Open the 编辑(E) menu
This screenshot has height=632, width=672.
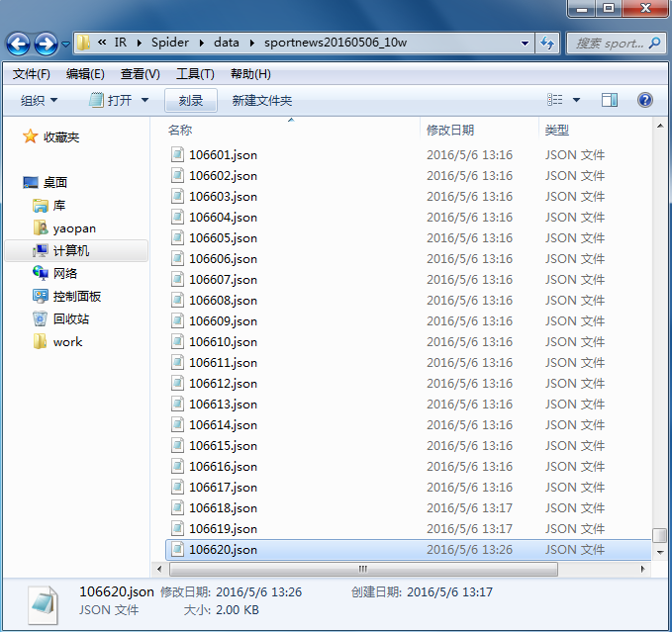(x=85, y=74)
